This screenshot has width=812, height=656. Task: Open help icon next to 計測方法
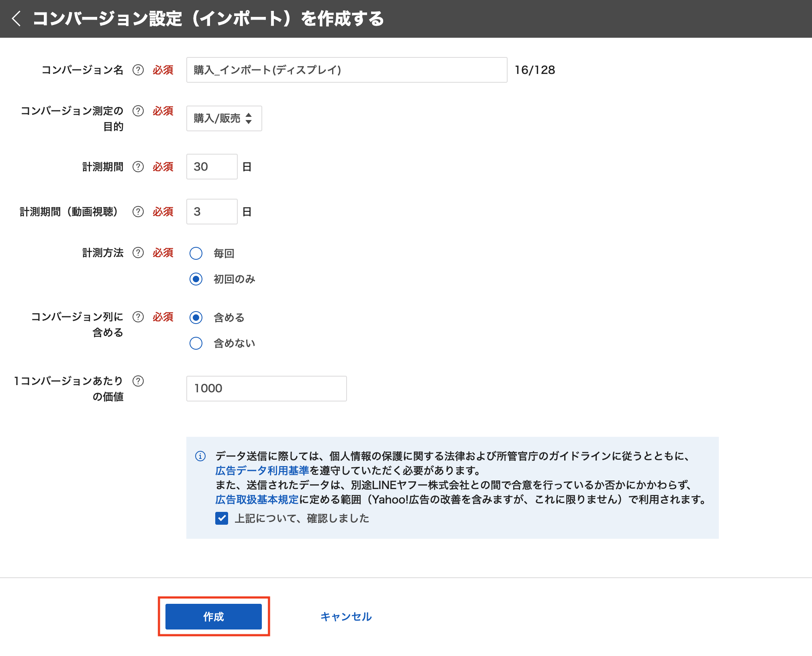[138, 253]
